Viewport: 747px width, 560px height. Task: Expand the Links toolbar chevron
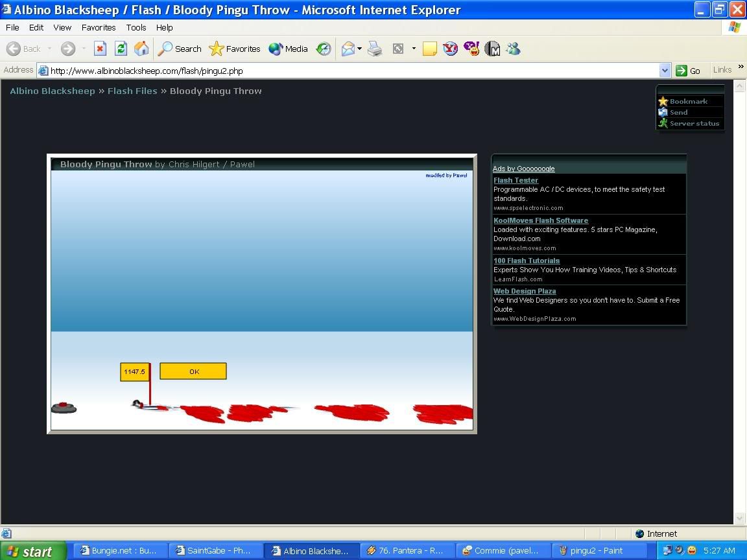coord(741,67)
